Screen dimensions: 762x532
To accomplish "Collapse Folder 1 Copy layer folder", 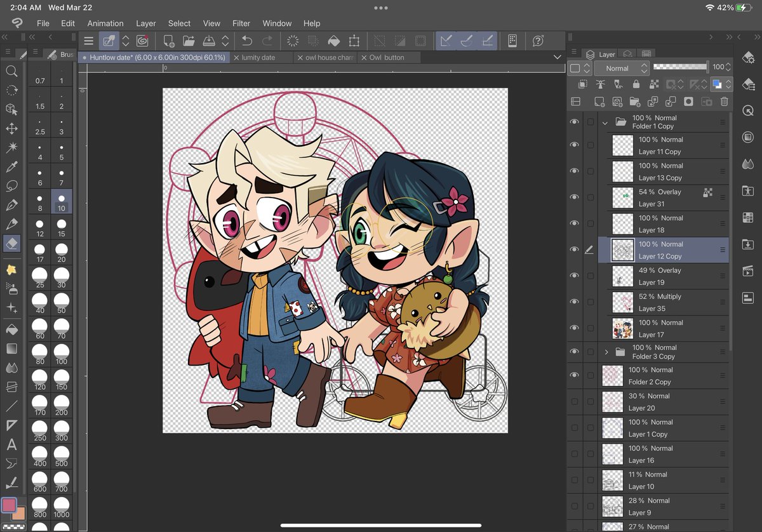I will [x=605, y=122].
